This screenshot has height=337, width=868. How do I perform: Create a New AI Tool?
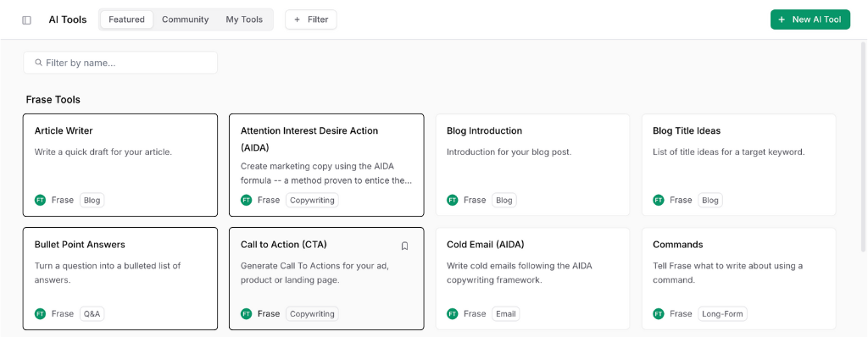(x=810, y=19)
